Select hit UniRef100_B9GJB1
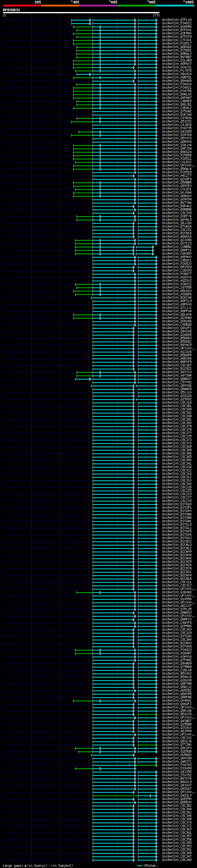The image size is (197, 868). pos(176,104)
